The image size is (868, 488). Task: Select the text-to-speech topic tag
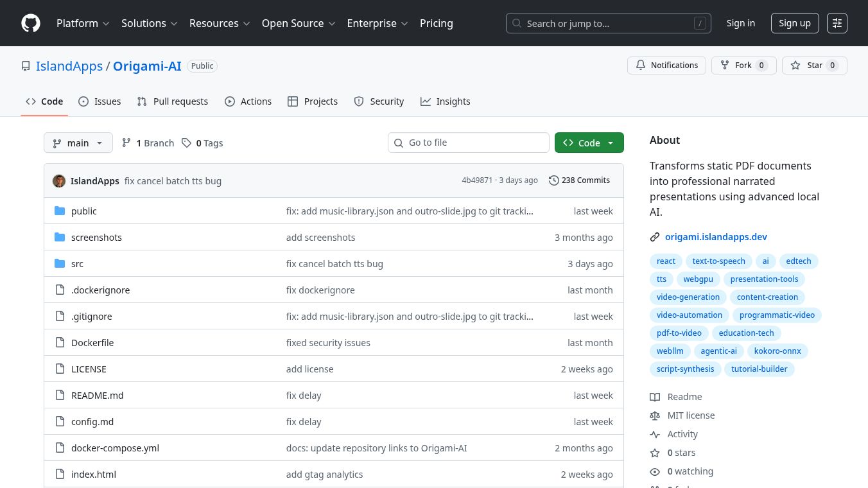(718, 261)
